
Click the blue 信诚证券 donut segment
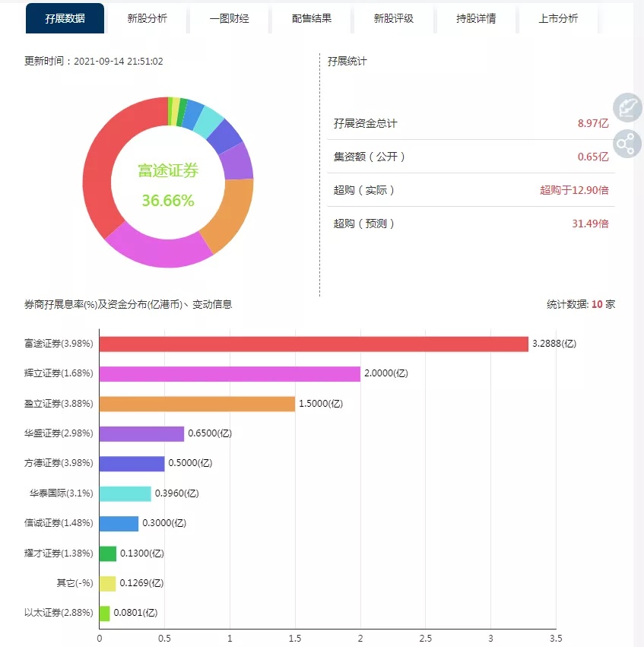192,114
